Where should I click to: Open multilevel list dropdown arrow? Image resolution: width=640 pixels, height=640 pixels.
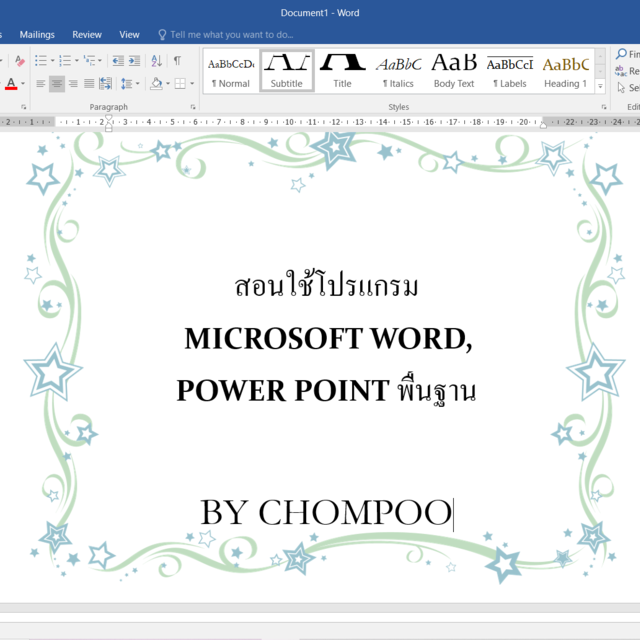[100, 61]
